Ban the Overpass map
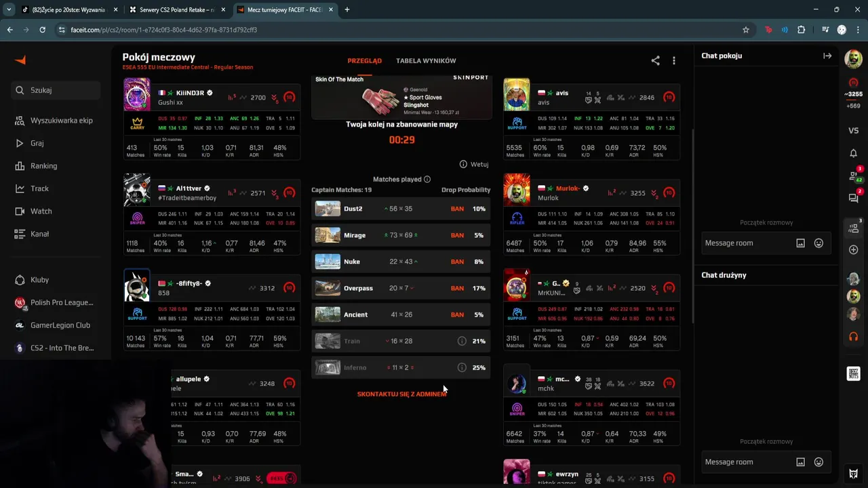 [457, 288]
